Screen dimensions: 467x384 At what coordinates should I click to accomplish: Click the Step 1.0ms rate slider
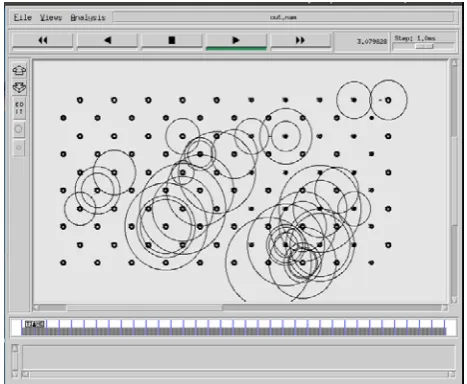tap(424, 47)
